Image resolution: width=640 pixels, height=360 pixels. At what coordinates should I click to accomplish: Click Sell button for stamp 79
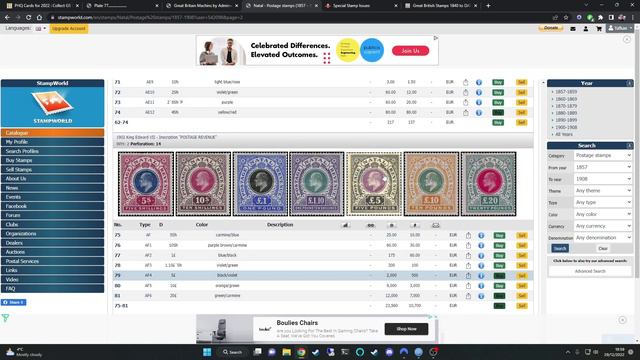(x=522, y=276)
